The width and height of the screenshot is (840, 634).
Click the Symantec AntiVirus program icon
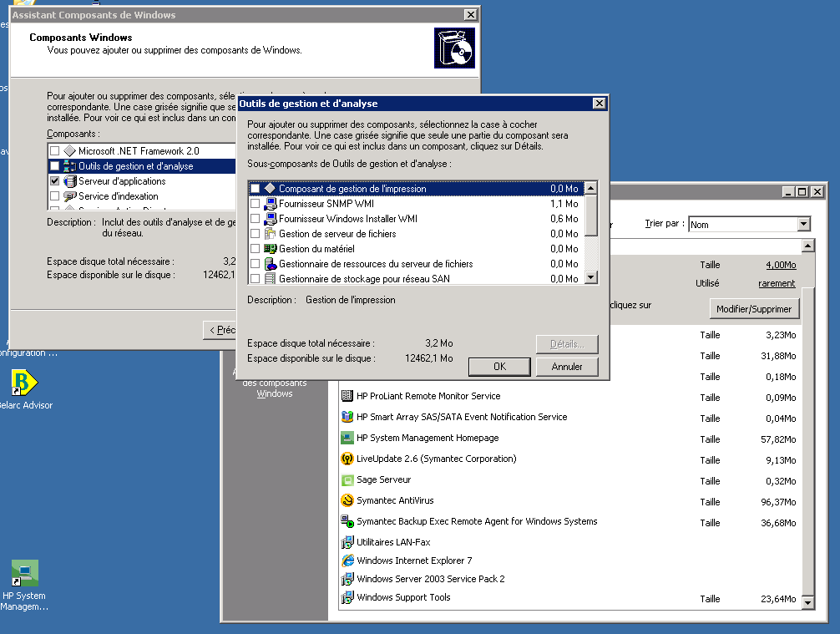click(x=347, y=500)
